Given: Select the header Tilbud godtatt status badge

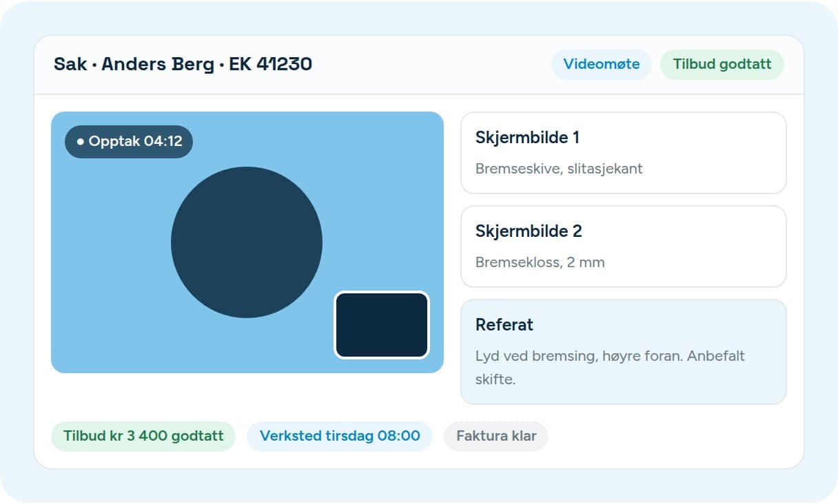Looking at the screenshot, I should (x=722, y=65).
